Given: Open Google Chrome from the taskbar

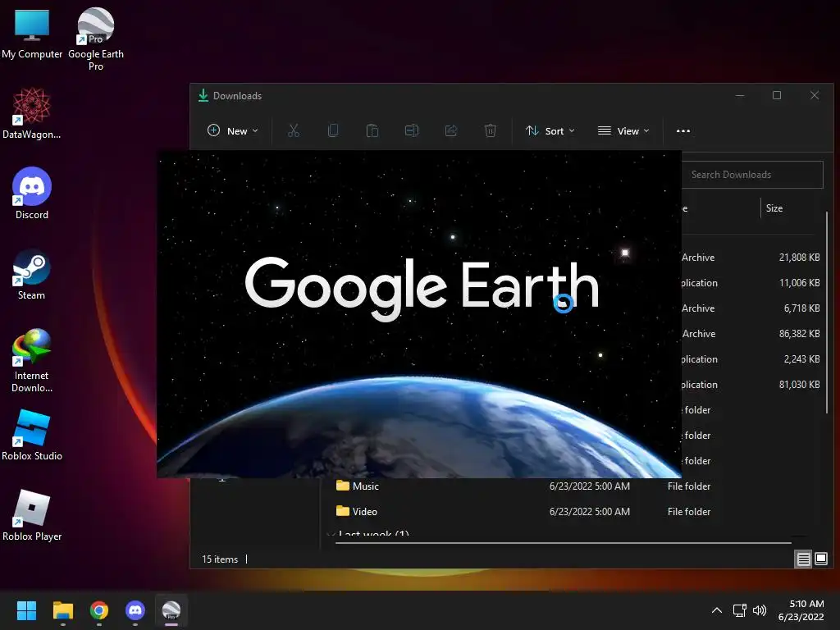Looking at the screenshot, I should (99, 610).
